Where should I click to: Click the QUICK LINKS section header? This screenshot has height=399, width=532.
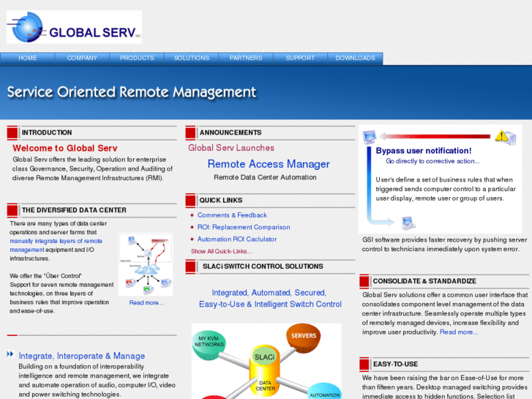pyautogui.click(x=221, y=201)
